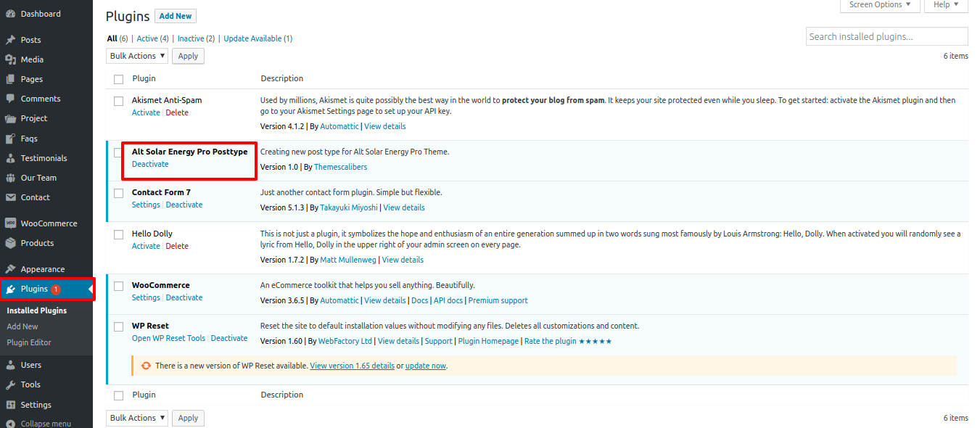
Task: Click the Pages icon in sidebar
Action: click(x=10, y=79)
